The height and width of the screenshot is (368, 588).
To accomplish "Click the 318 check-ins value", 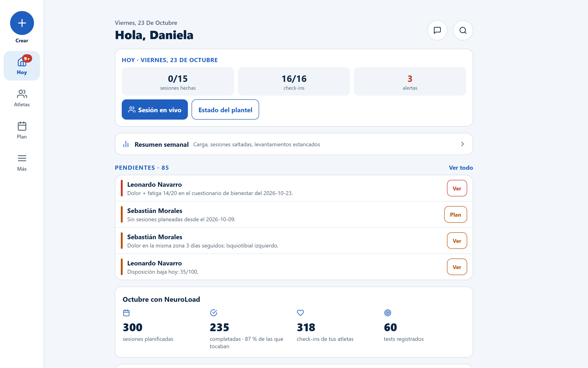I will [306, 327].
